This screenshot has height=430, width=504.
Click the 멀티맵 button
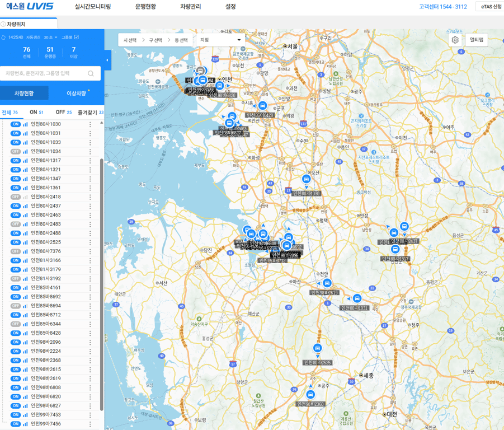pos(477,40)
